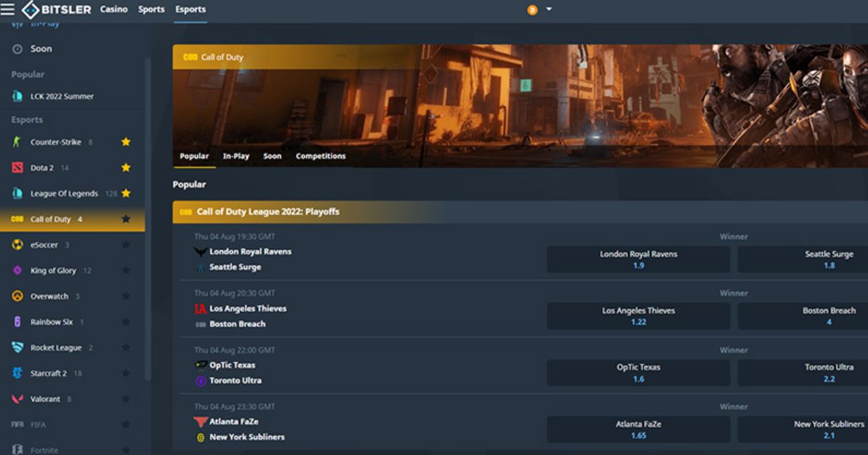Favorite Rocket League with its star
868x455 pixels.
126,347
